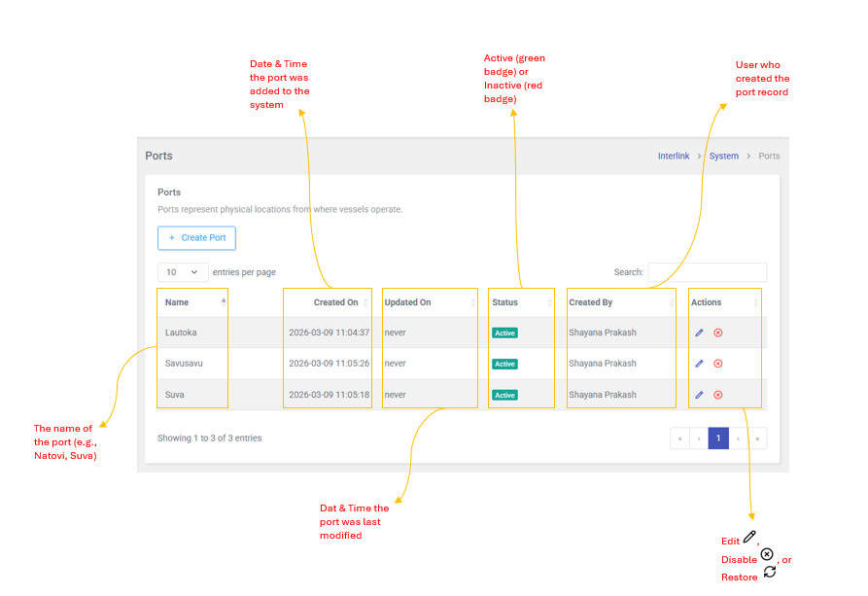Disable the Suva port with X icon
The width and height of the screenshot is (868, 596).
pos(718,395)
